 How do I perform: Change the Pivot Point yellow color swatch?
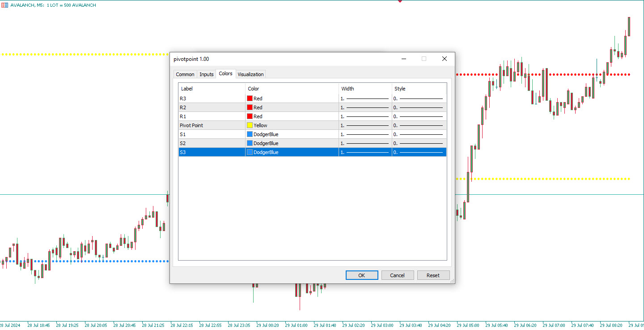[x=250, y=125]
